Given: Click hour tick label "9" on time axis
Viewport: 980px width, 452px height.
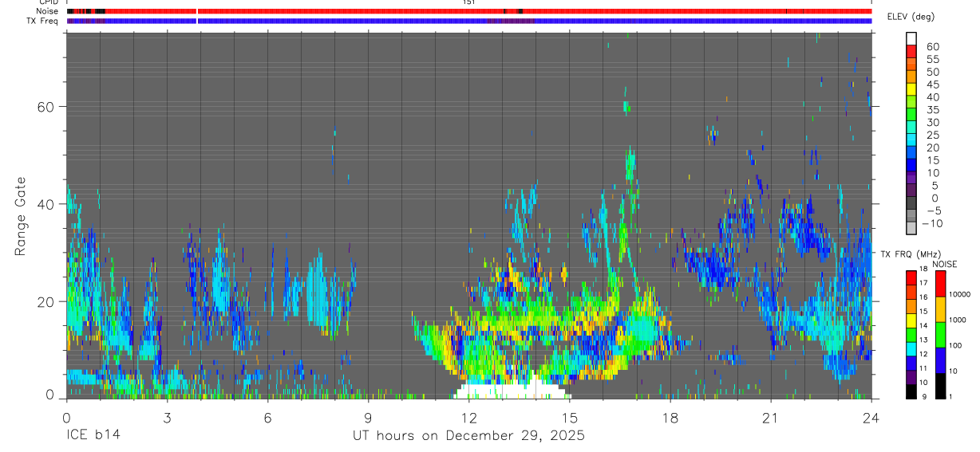Looking at the screenshot, I should 368,418.
